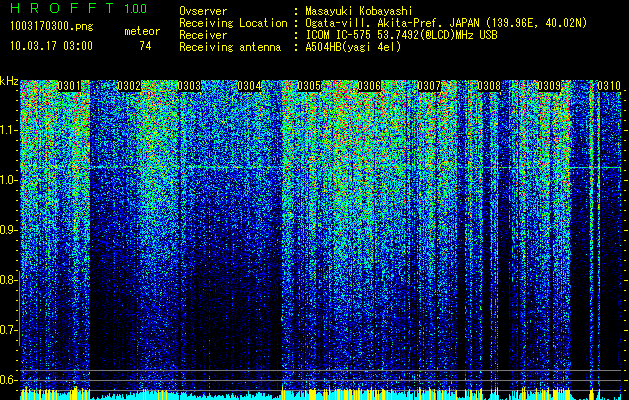Click the meteor count value 74

pos(145,46)
